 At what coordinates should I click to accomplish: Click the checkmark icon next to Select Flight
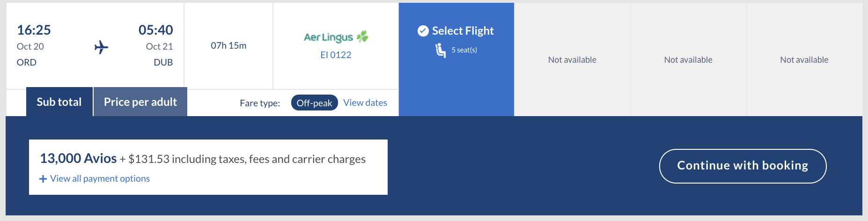pyautogui.click(x=423, y=31)
